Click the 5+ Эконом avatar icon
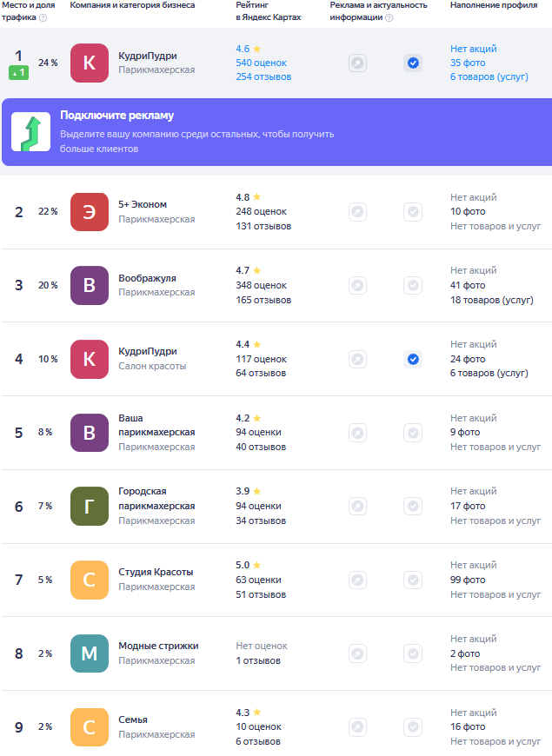This screenshot has width=552, height=756. pyautogui.click(x=90, y=212)
